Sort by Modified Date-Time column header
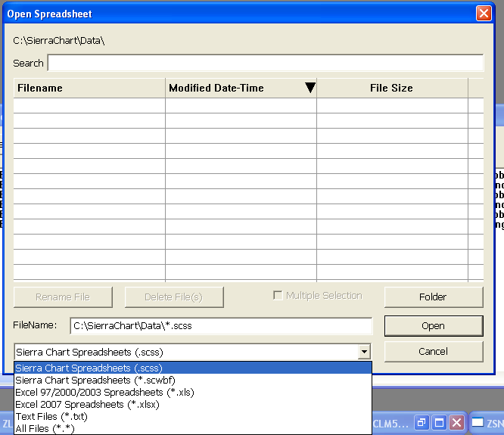Screen dimensions: 504x435 pos(241,88)
